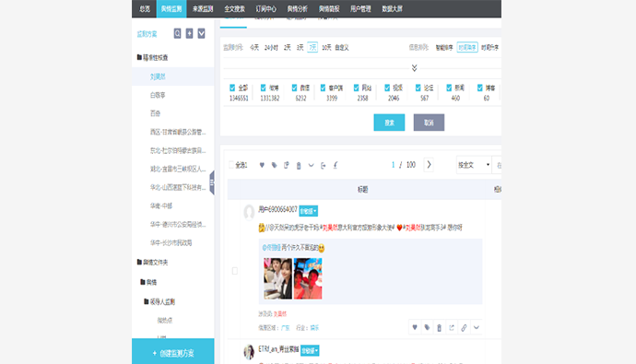636x364 pixels.
Task: Sort results by 智能排序
Action: pyautogui.click(x=444, y=47)
